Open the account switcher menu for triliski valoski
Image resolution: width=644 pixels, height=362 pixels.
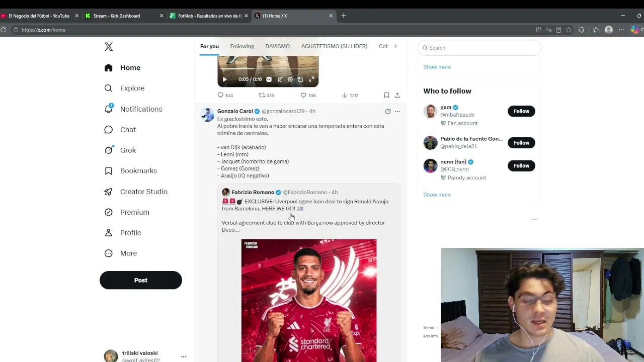click(184, 356)
